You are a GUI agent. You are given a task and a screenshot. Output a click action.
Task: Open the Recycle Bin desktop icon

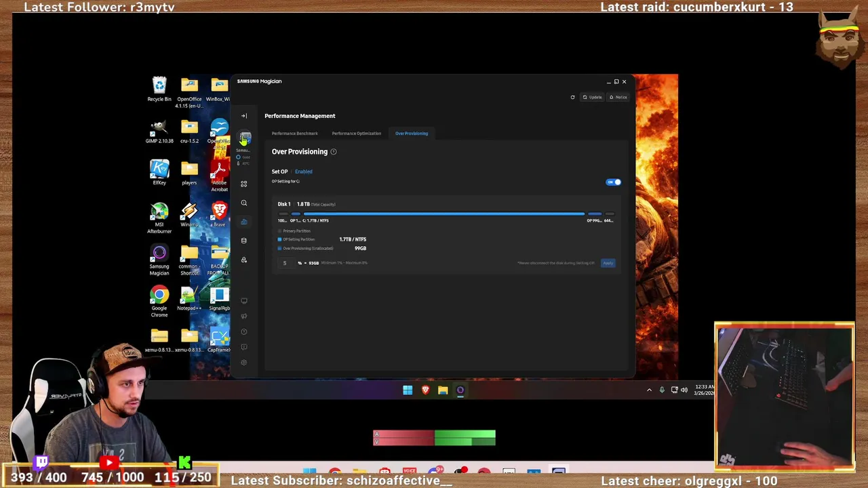(x=159, y=89)
